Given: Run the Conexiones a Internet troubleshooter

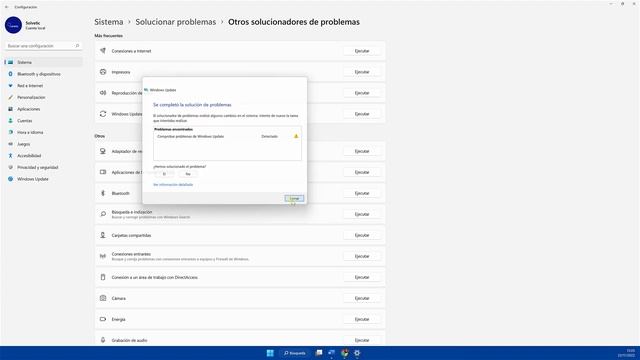Looking at the screenshot, I should (x=362, y=51).
